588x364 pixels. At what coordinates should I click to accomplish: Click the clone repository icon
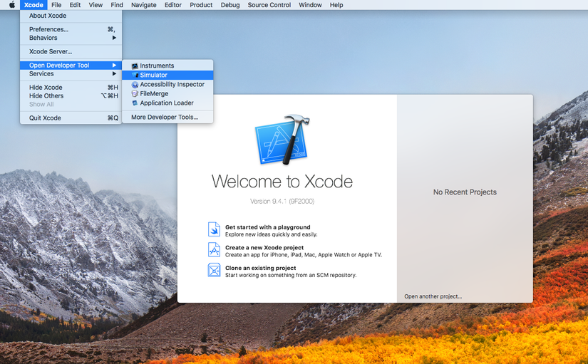point(214,270)
